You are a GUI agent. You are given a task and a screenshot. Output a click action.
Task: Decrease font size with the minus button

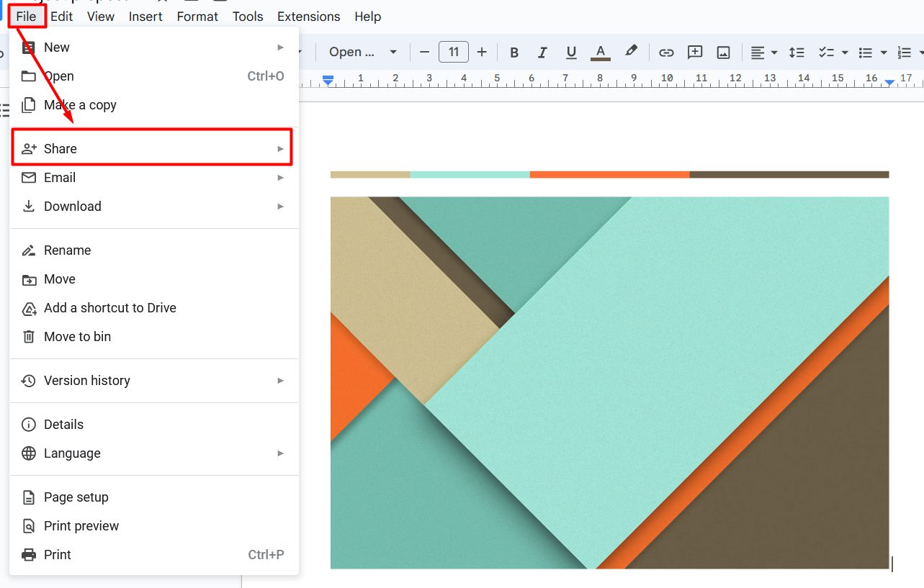click(424, 52)
